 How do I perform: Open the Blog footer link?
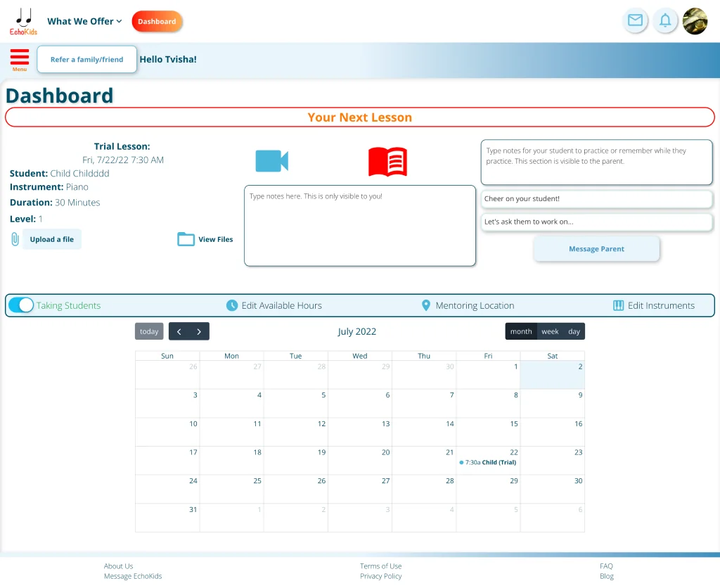click(x=607, y=576)
